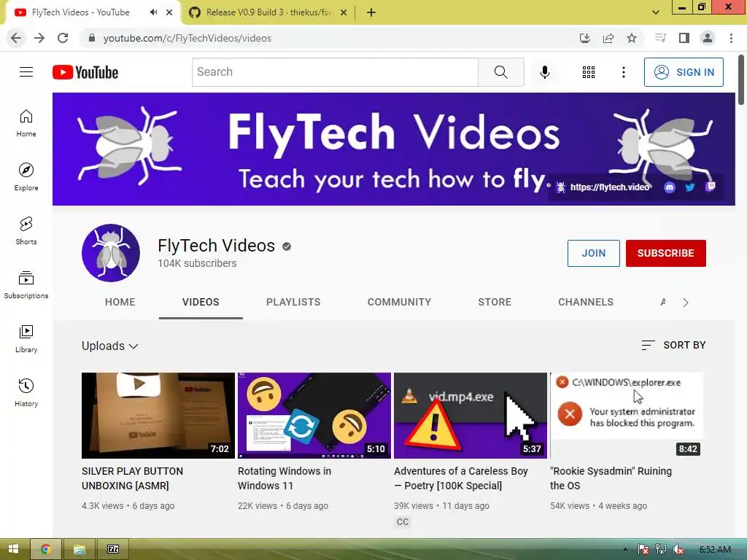Viewport: 747px width, 560px height.
Task: Search with voice using microphone icon
Action: [544, 72]
